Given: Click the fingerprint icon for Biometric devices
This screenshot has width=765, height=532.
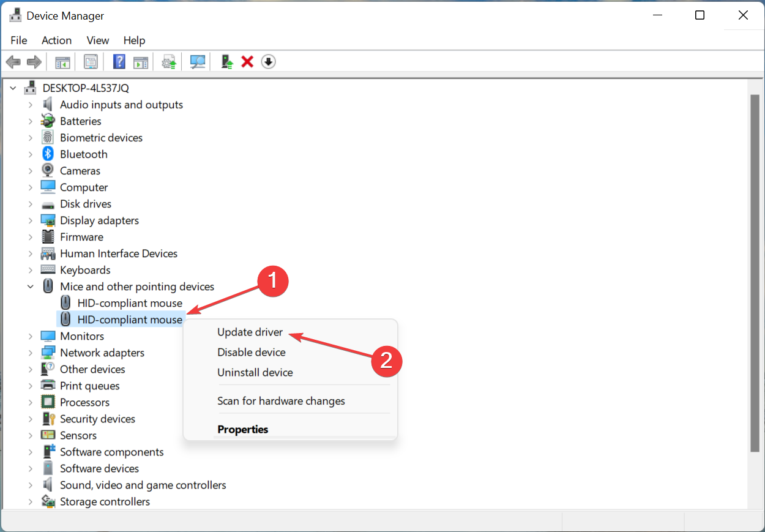Looking at the screenshot, I should point(48,138).
